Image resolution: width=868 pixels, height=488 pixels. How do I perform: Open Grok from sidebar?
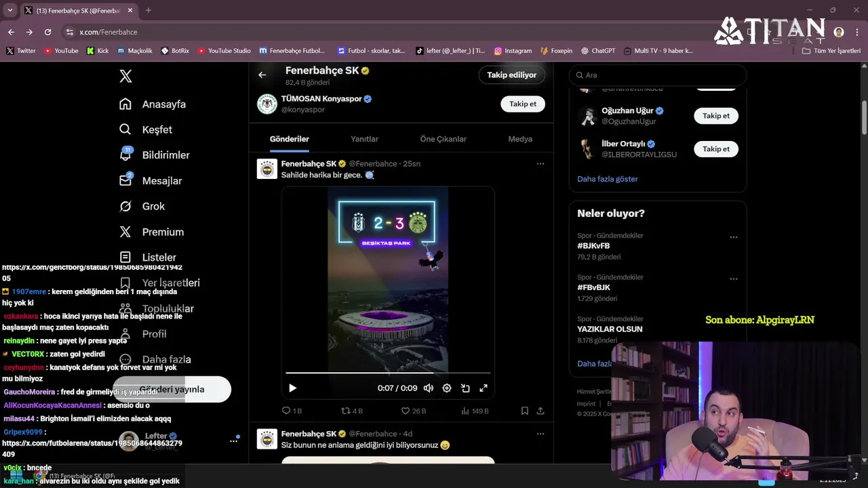pyautogui.click(x=142, y=206)
